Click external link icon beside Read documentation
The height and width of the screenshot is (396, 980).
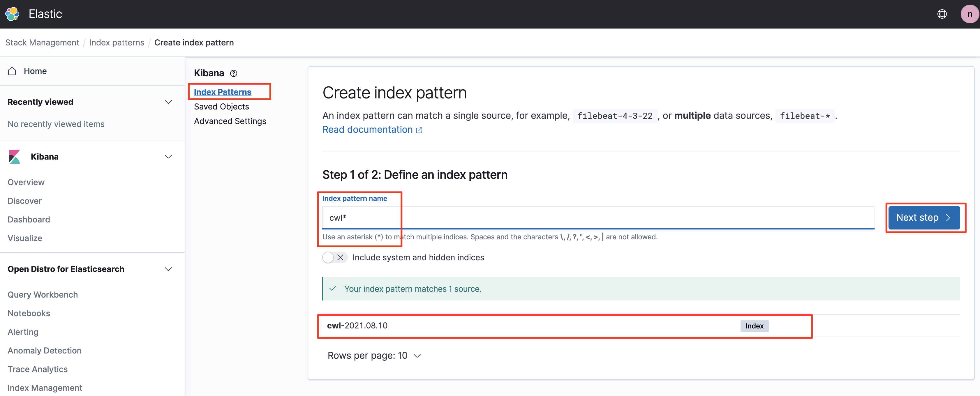(419, 130)
